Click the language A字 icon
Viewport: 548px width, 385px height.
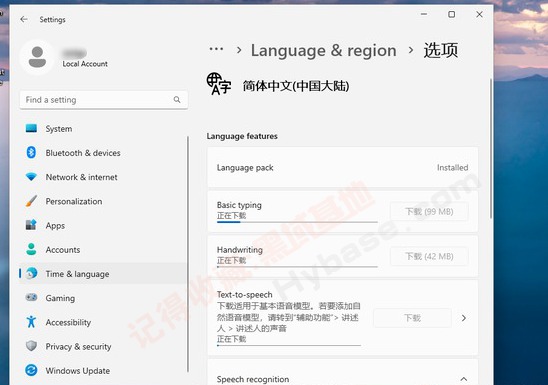click(219, 84)
